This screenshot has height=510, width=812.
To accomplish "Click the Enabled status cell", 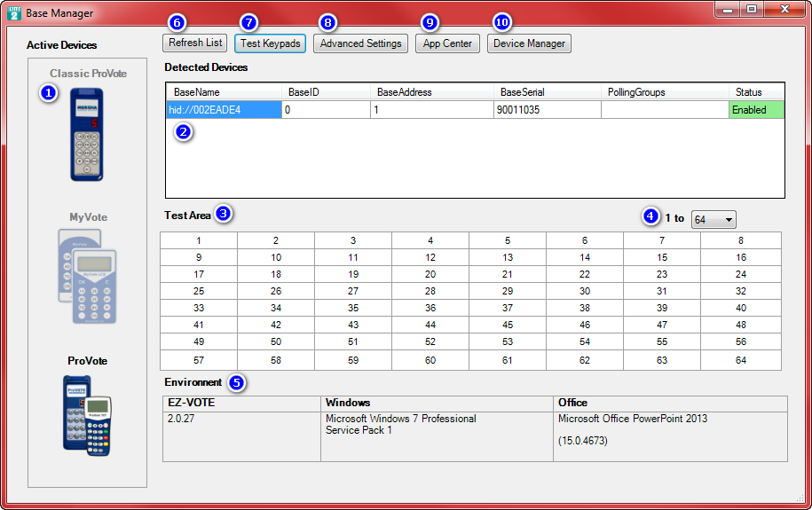I will (x=756, y=110).
